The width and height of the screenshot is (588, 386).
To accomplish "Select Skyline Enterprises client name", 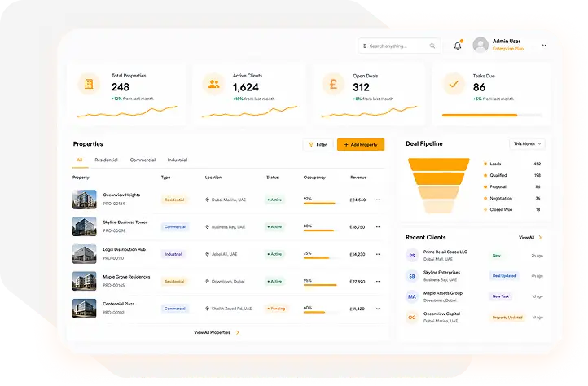I will pos(441,273).
